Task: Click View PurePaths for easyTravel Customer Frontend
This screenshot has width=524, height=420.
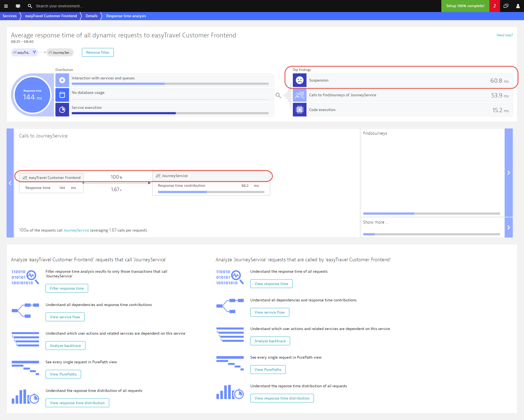Action: coord(63,374)
